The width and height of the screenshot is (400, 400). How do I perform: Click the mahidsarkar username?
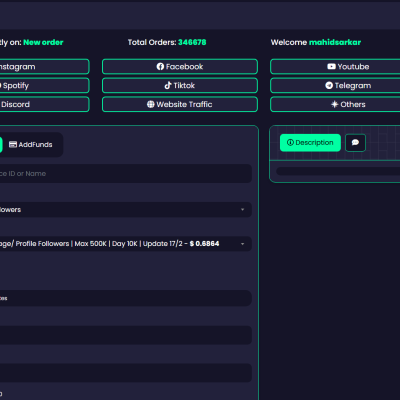[x=335, y=42]
